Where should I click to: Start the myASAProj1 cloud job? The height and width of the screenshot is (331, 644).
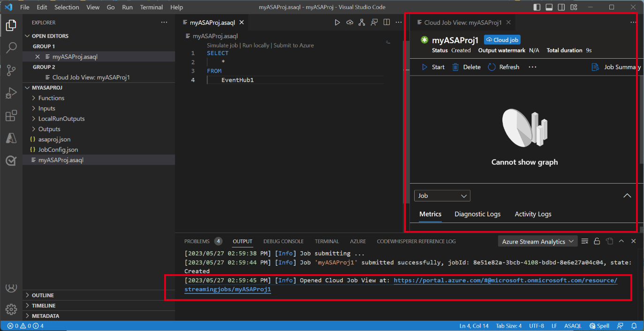[434, 67]
